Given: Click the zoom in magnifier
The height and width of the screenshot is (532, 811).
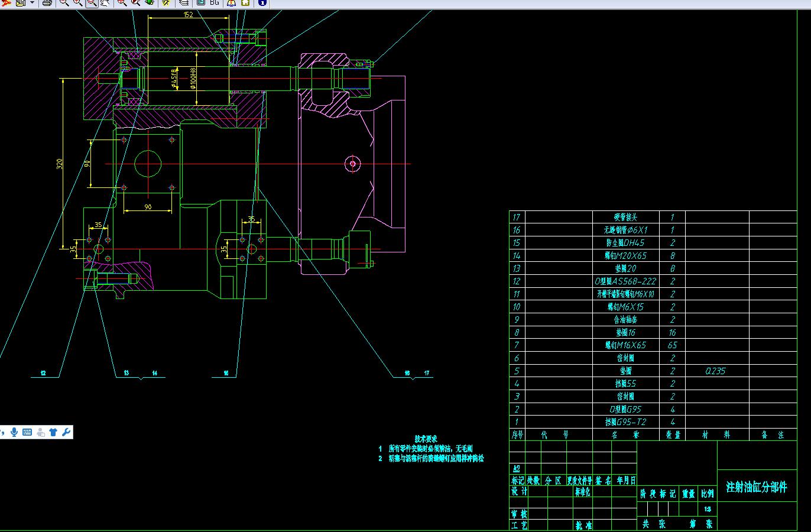Looking at the screenshot, I should pos(78,2).
